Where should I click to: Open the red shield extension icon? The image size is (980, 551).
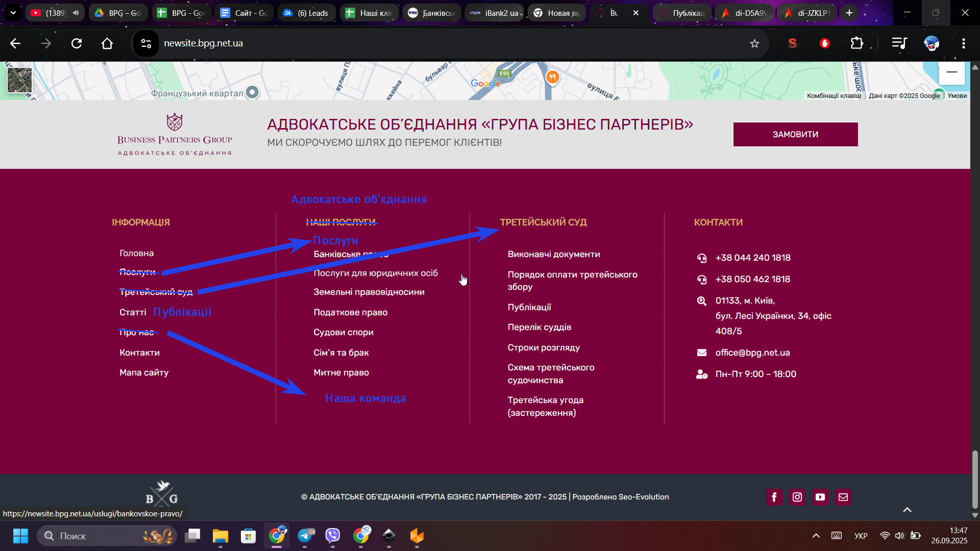[x=825, y=43]
